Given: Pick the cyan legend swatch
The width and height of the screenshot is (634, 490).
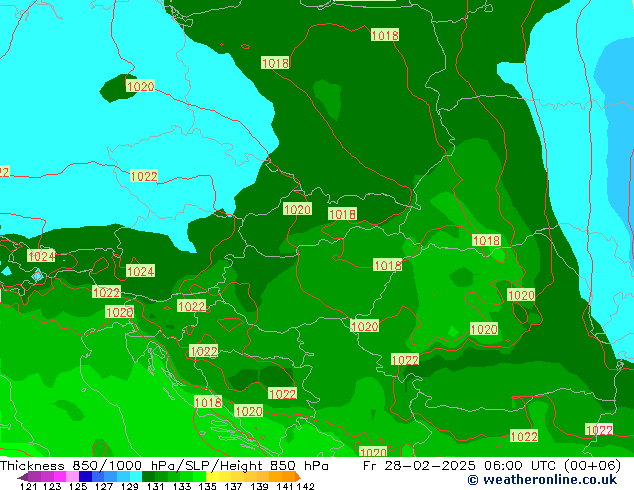Looking at the screenshot, I should 136,476.
